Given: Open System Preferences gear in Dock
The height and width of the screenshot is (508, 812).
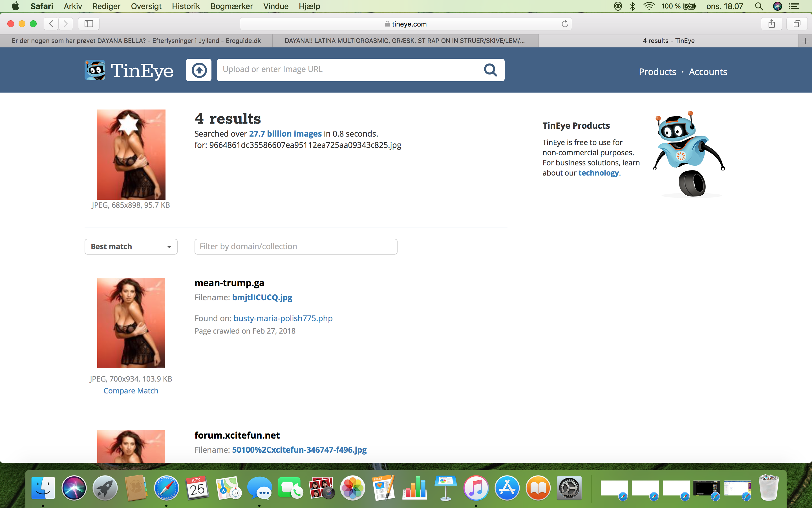Looking at the screenshot, I should click(570, 488).
